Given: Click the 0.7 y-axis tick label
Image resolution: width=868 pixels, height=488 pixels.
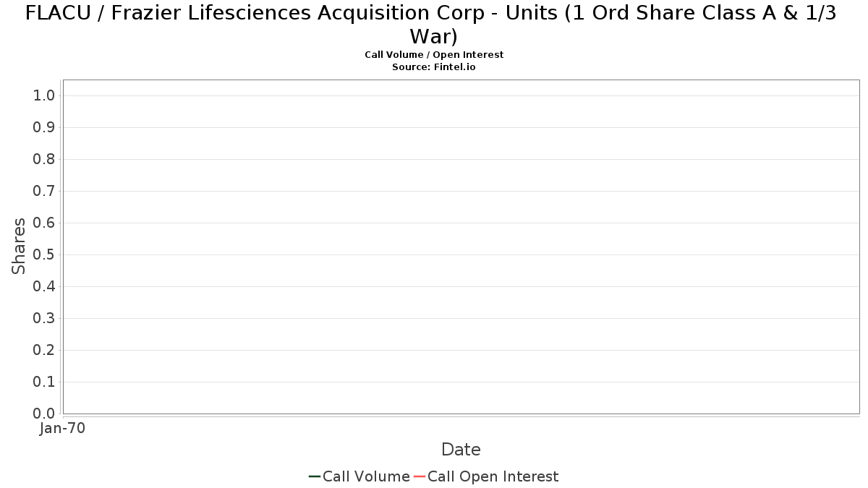Looking at the screenshot, I should click(44, 191).
